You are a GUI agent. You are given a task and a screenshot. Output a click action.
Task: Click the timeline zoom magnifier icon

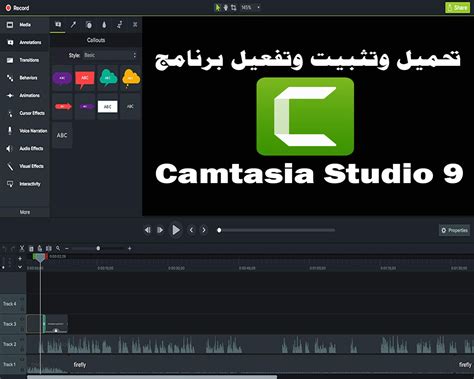(x=58, y=248)
